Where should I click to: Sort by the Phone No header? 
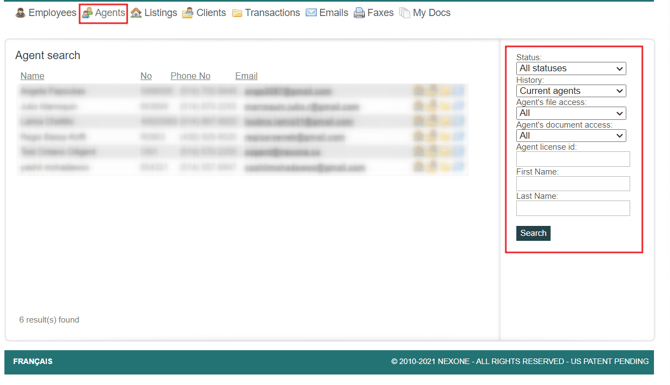click(x=191, y=76)
